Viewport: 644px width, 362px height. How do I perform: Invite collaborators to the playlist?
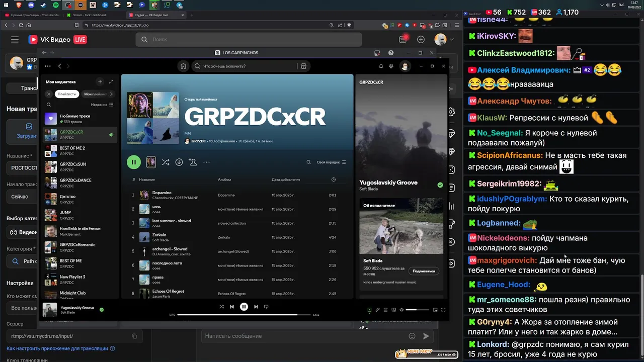[193, 162]
